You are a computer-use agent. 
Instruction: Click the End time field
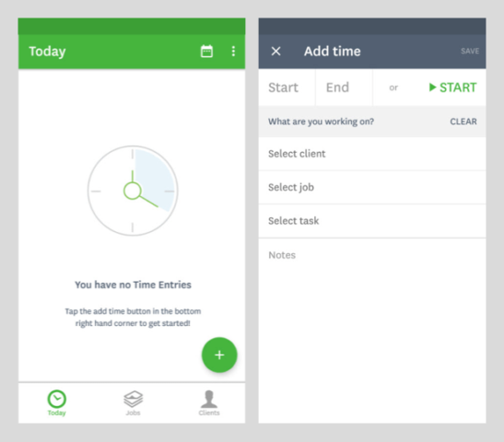[x=344, y=87]
